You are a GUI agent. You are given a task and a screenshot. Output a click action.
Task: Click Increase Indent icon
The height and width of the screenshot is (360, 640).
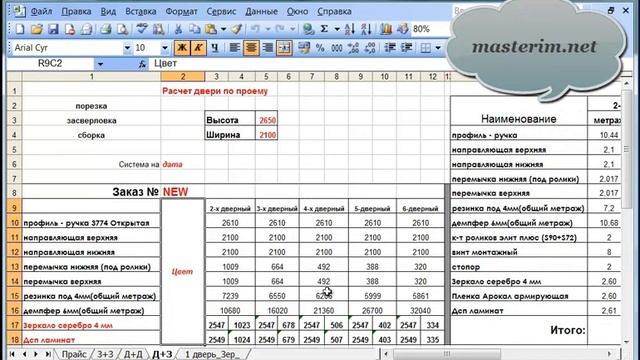pos(407,48)
